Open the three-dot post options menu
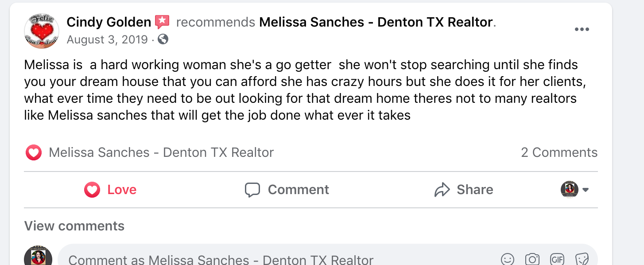This screenshot has height=265, width=644. click(582, 29)
